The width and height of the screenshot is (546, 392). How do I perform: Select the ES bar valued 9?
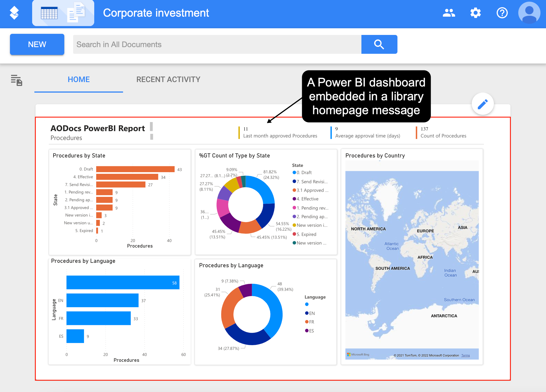click(75, 336)
